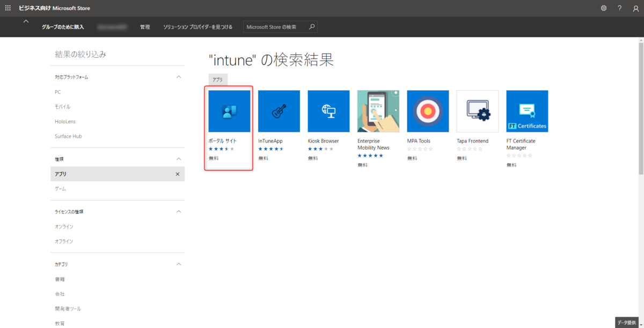This screenshot has height=328, width=644.
Task: Select グループのために購入 in the navigation bar
Action: (64, 27)
